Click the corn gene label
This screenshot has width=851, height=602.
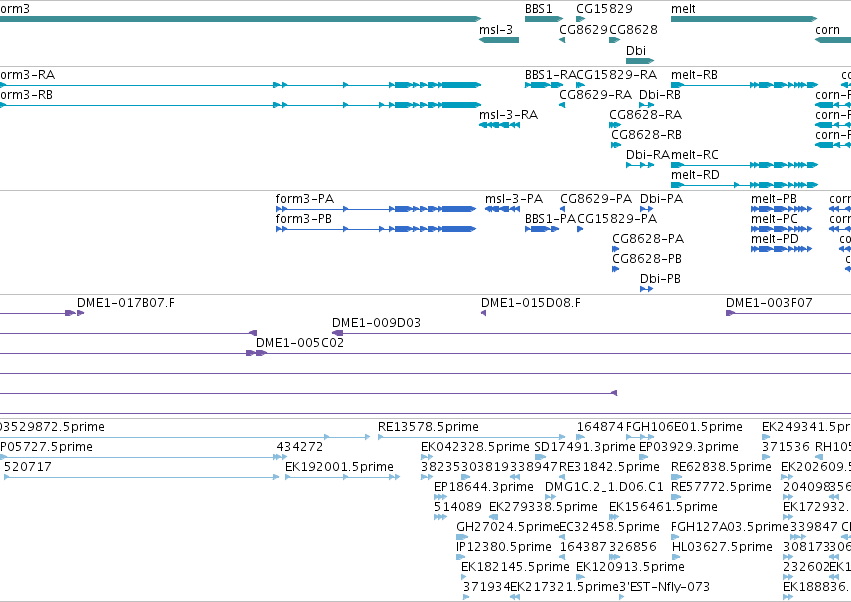[827, 30]
